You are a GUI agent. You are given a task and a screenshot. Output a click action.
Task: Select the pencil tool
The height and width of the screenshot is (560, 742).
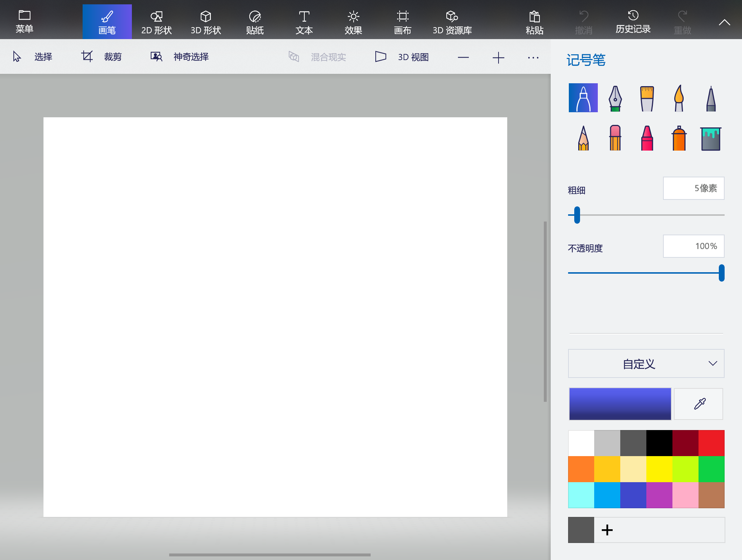tap(583, 138)
